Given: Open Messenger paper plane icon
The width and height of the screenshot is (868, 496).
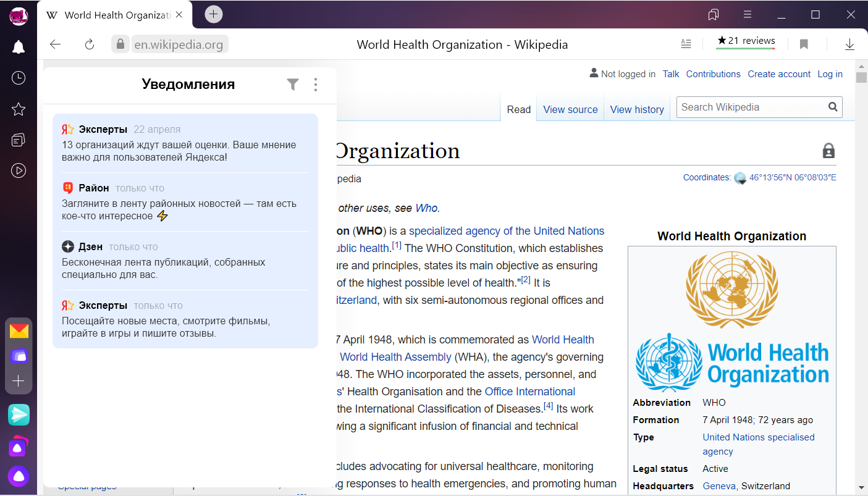Looking at the screenshot, I should point(19,414).
